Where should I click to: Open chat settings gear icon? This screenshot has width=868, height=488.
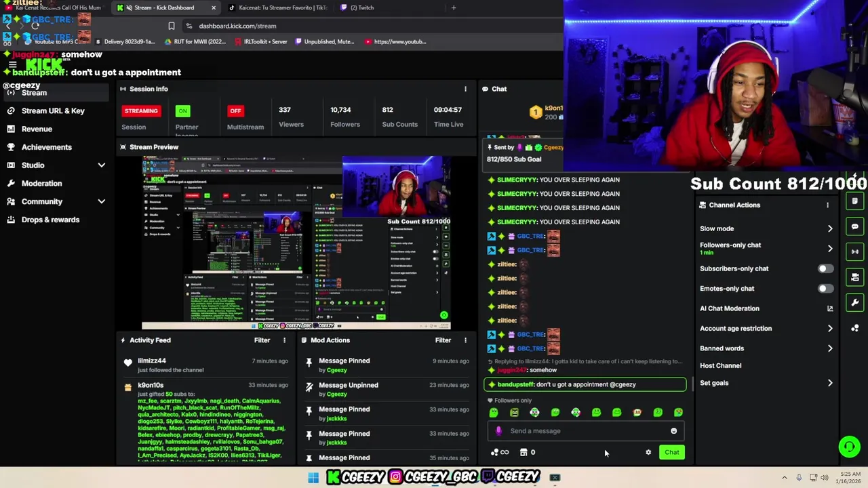pos(648,452)
